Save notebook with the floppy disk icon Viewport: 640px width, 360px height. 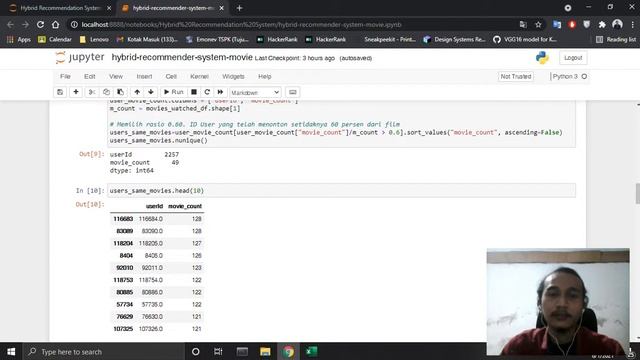(60, 92)
